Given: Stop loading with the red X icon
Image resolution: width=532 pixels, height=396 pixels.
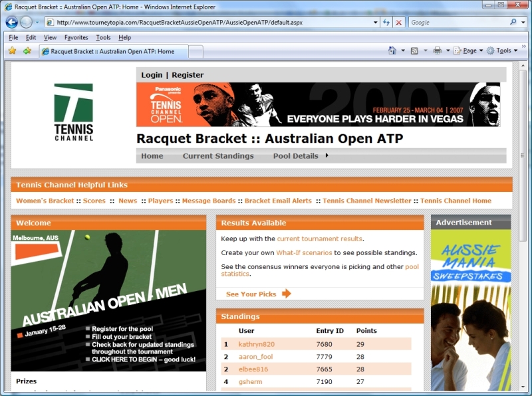Looking at the screenshot, I should point(399,23).
